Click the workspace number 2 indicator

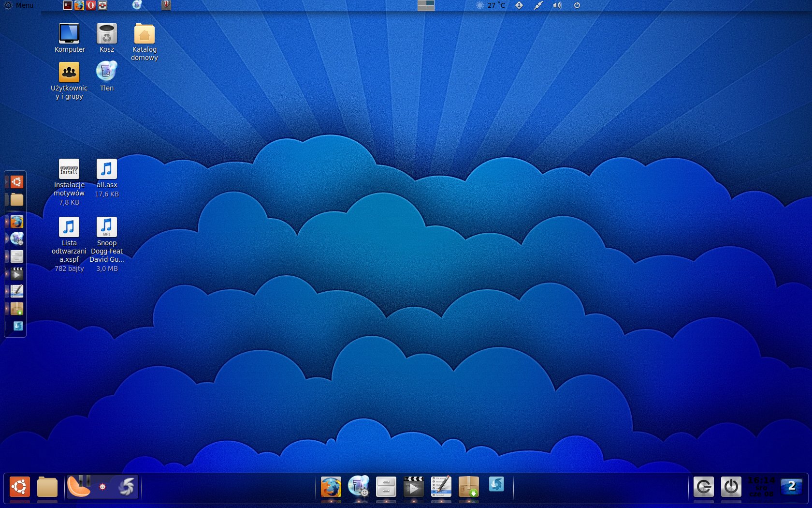point(792,486)
